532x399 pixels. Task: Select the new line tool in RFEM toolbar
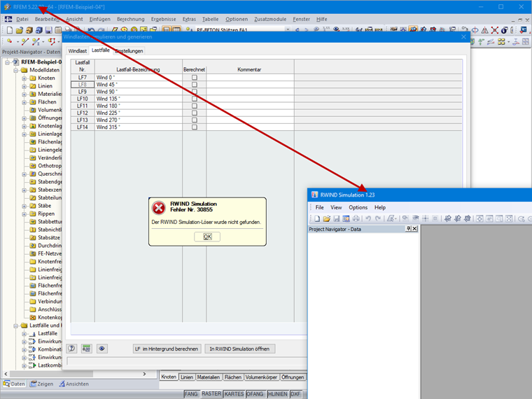24,41
